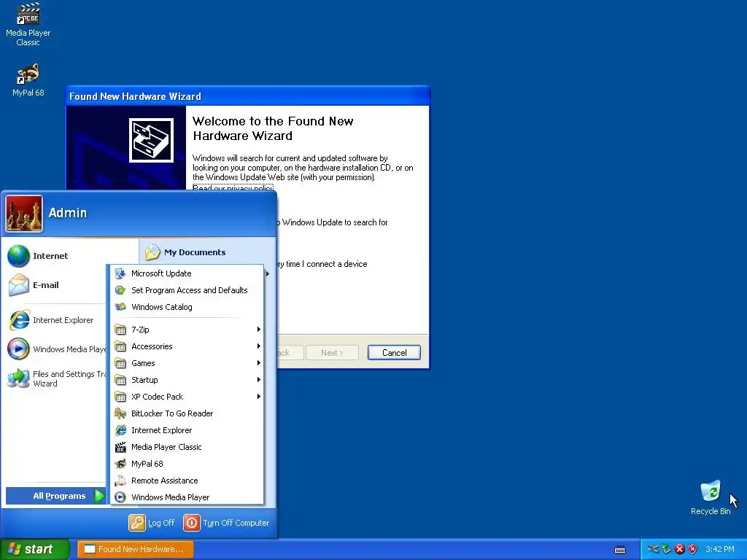Click Internet Explorer icon in All Programs list

pos(120,430)
